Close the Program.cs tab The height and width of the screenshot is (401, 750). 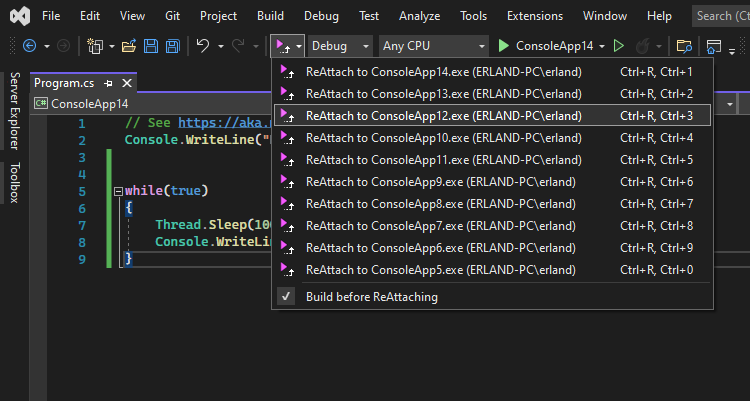point(127,83)
